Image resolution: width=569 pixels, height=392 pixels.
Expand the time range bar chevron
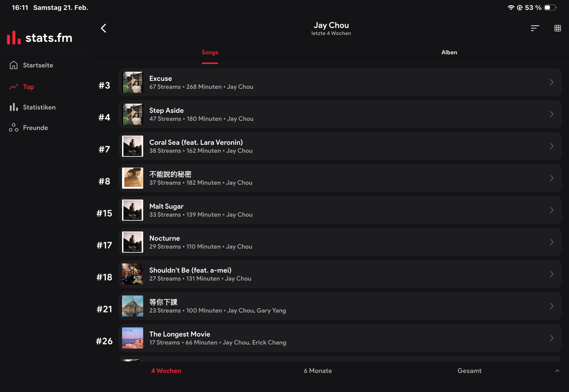point(557,371)
